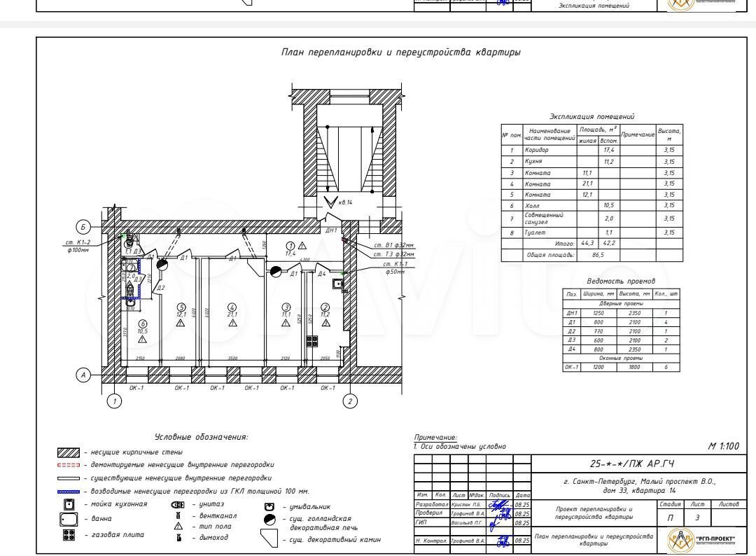The width and height of the screenshot is (756, 556).
Task: Click the toilet (унитаз) legend symbol
Action: point(177,506)
